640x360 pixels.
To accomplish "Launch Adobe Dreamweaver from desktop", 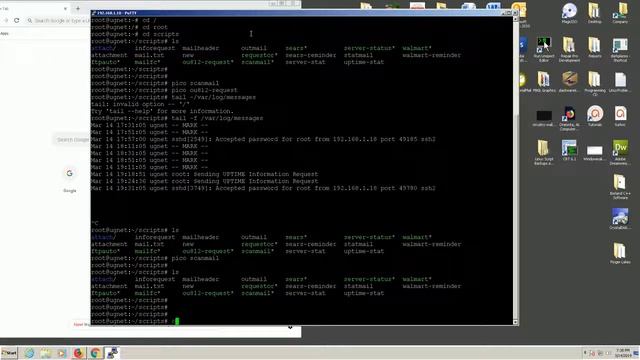I will [620, 152].
